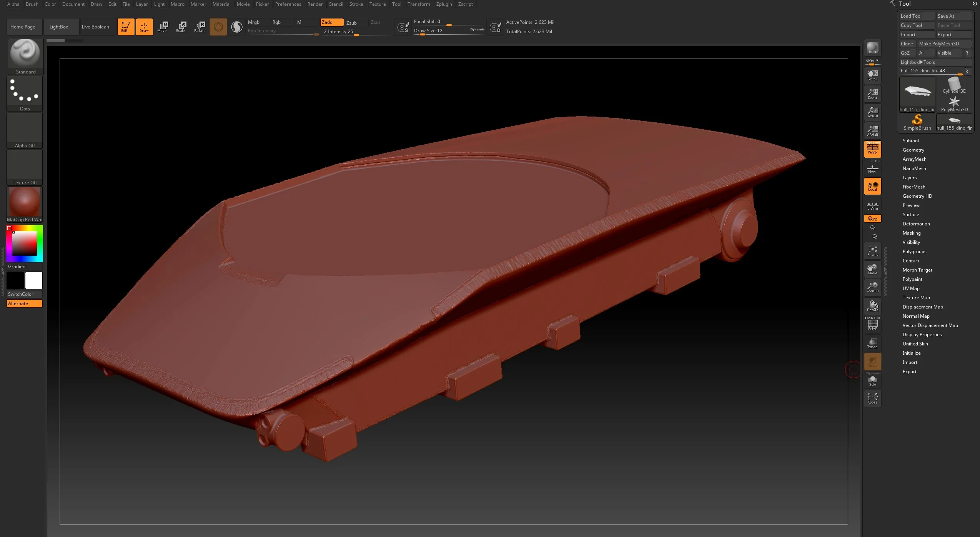
Task: Expand the Displacement Map section
Action: [x=922, y=307]
